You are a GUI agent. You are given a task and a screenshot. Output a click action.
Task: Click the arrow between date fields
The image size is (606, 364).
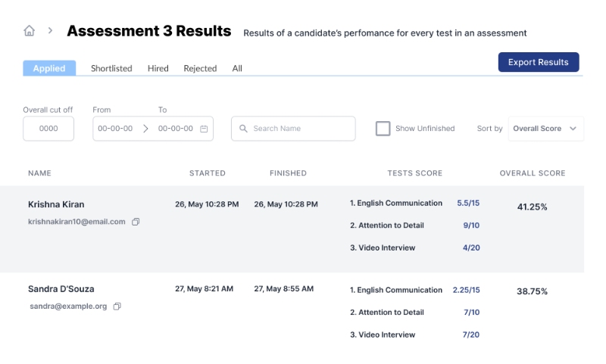(145, 129)
